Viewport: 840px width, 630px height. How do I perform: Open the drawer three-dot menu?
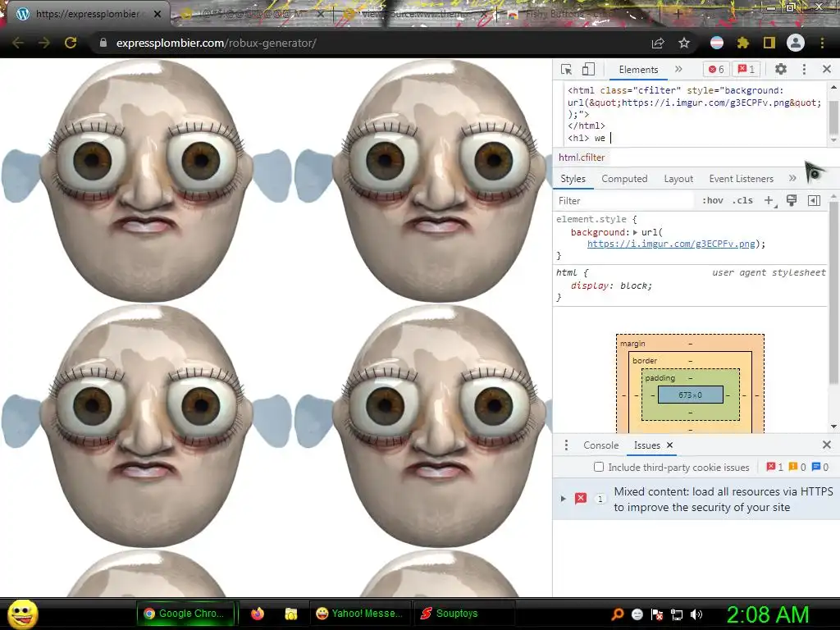(566, 445)
